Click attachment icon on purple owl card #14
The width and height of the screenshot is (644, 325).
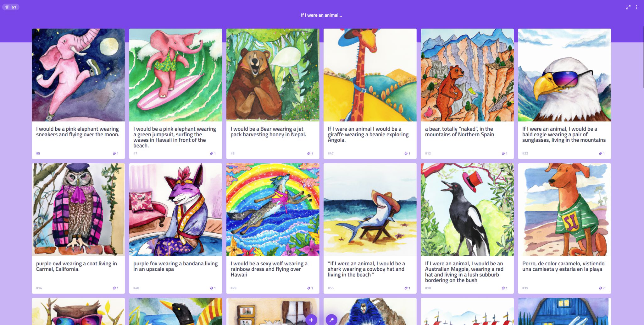click(x=115, y=288)
